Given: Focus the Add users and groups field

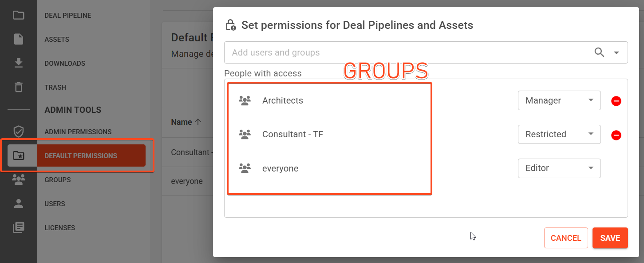Looking at the screenshot, I should pos(408,52).
